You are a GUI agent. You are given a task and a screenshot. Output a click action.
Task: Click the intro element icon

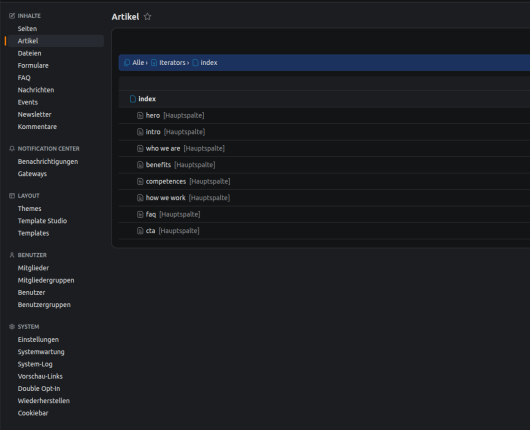tap(140, 132)
